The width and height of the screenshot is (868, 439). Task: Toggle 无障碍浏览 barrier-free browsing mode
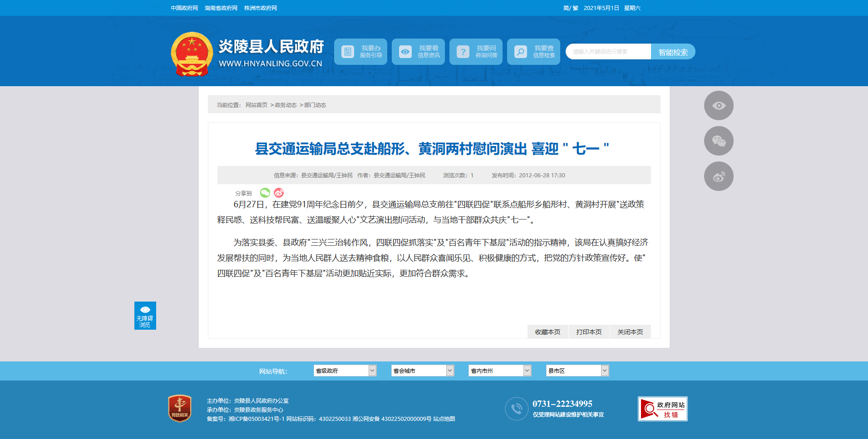[145, 316]
